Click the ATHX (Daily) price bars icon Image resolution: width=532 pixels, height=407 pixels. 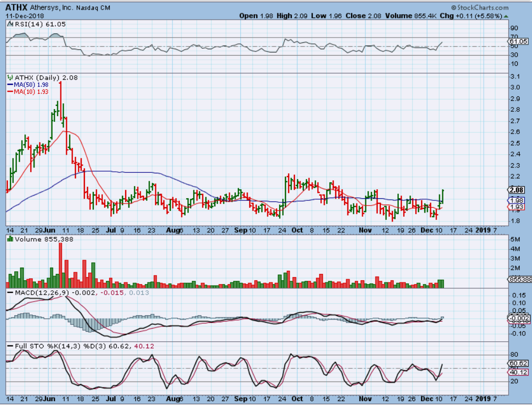click(10, 77)
